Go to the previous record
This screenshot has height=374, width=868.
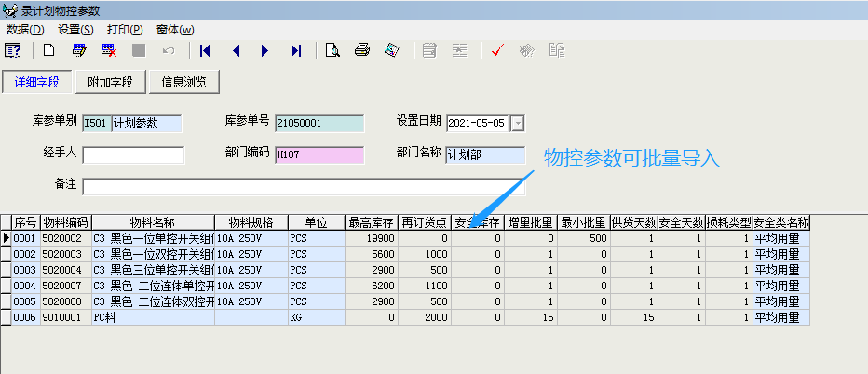coord(236,50)
